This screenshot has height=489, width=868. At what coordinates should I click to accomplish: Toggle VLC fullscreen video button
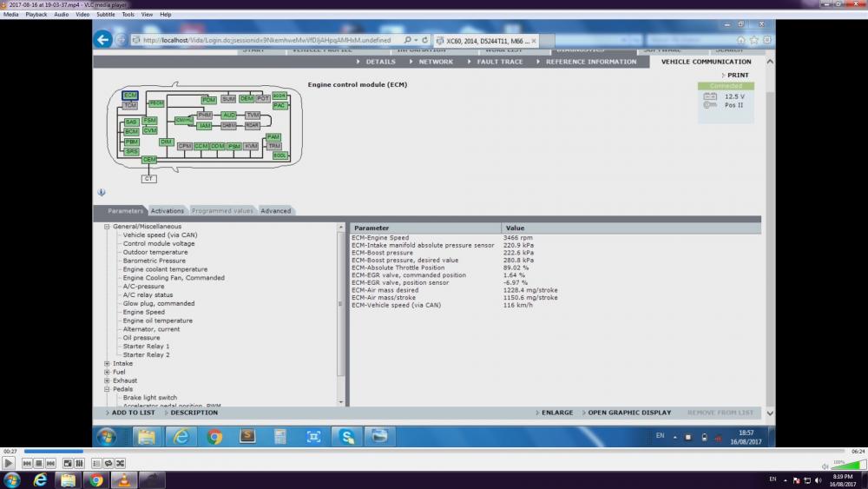(68, 464)
